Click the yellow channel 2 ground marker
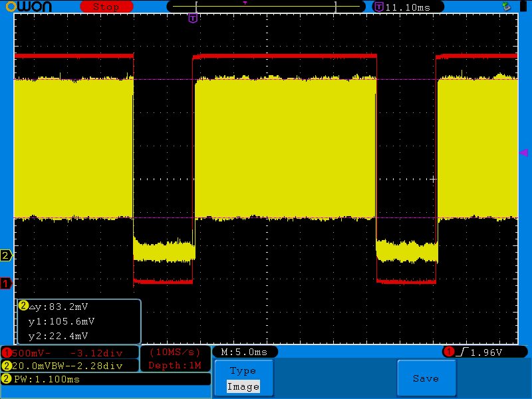Screen dimensions: 532x399 click(x=6, y=255)
